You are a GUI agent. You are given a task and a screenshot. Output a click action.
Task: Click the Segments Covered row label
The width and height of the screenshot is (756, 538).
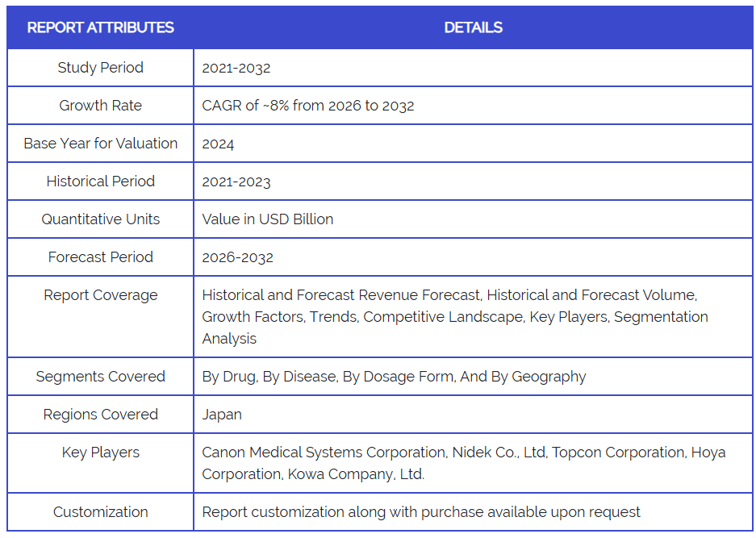pos(100,377)
